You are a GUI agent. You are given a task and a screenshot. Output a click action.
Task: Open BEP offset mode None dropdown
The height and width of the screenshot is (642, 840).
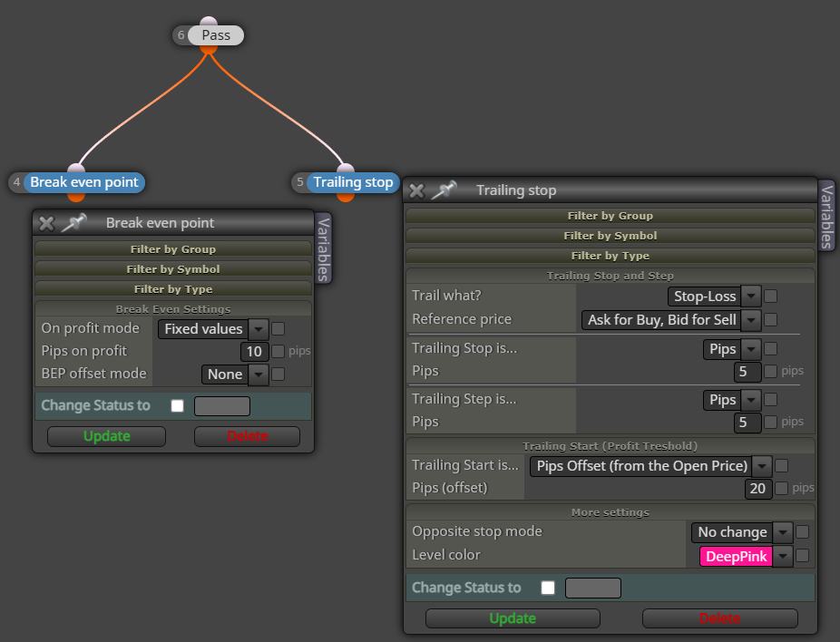(235, 374)
